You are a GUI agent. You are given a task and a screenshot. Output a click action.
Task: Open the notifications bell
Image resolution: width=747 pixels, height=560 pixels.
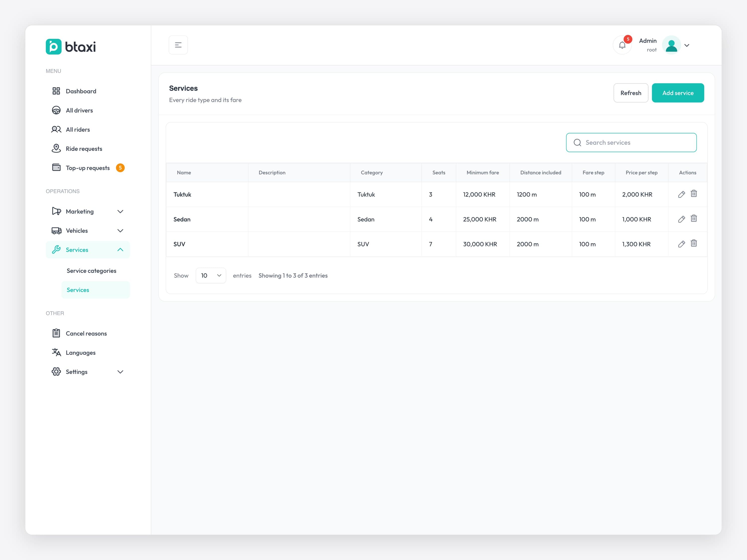point(622,45)
